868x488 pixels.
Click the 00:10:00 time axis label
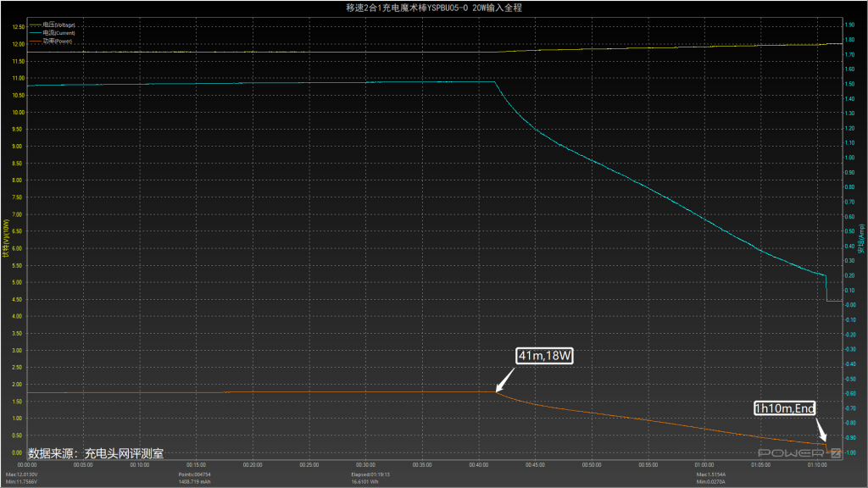[x=140, y=465]
